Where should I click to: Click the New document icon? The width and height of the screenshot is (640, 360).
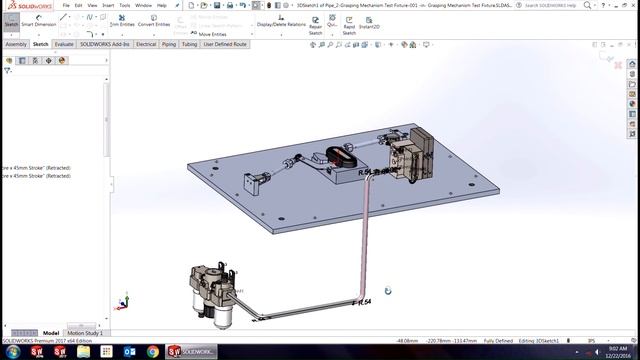coord(191,5)
